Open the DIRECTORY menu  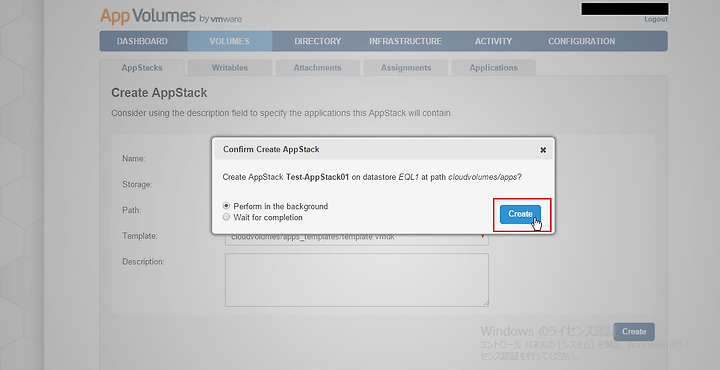(x=318, y=41)
